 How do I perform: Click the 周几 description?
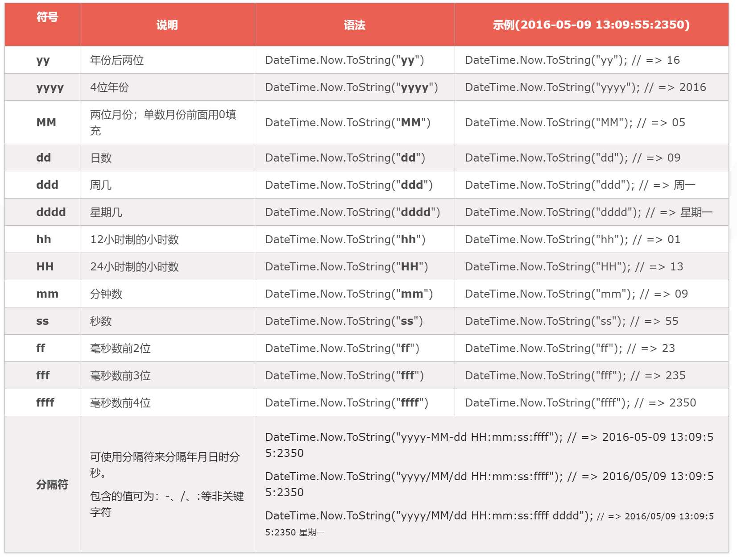tap(101, 185)
